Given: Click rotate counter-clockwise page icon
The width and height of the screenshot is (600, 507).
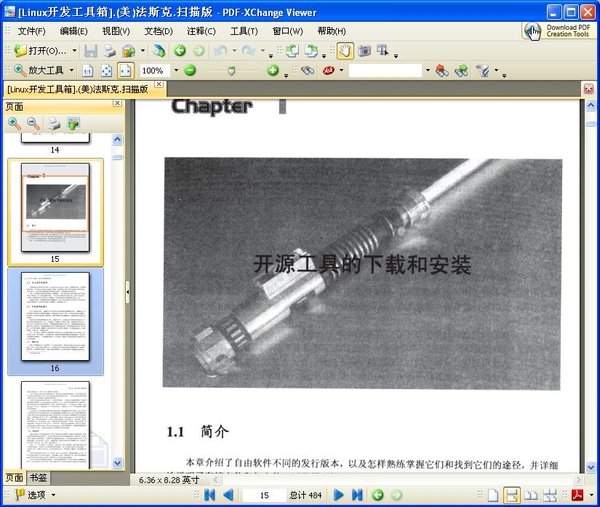Looking at the screenshot, I should [x=293, y=51].
